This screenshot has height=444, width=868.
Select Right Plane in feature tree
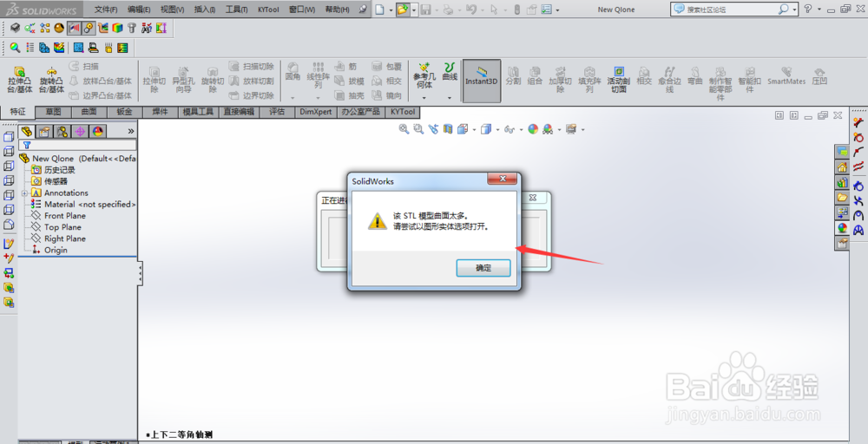(x=59, y=238)
